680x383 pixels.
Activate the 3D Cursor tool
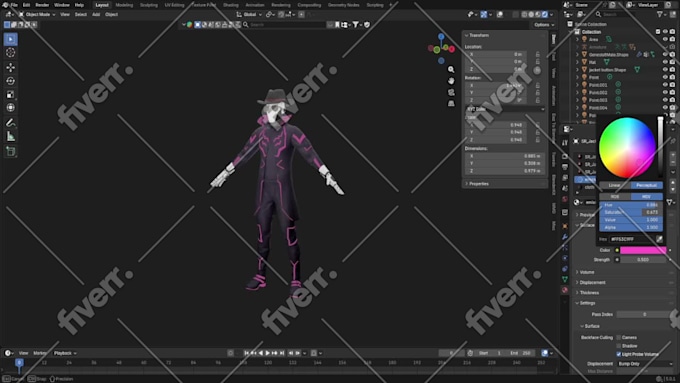tap(10, 53)
